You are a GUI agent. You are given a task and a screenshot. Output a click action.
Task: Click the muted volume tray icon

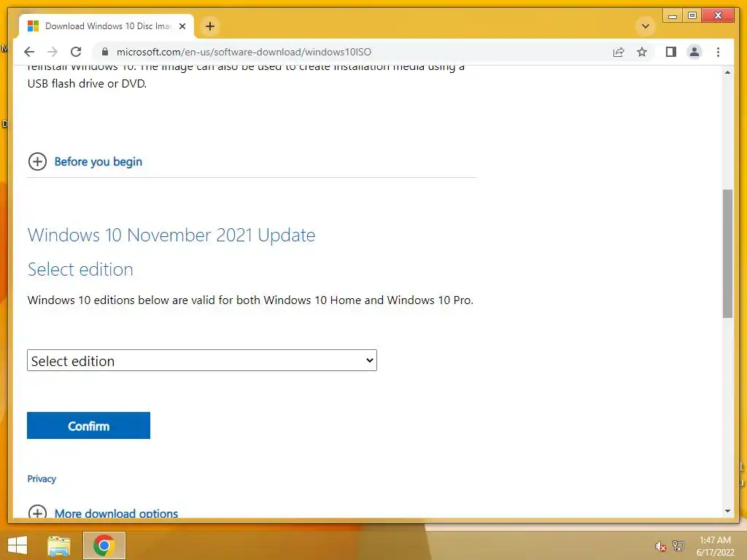click(x=660, y=546)
